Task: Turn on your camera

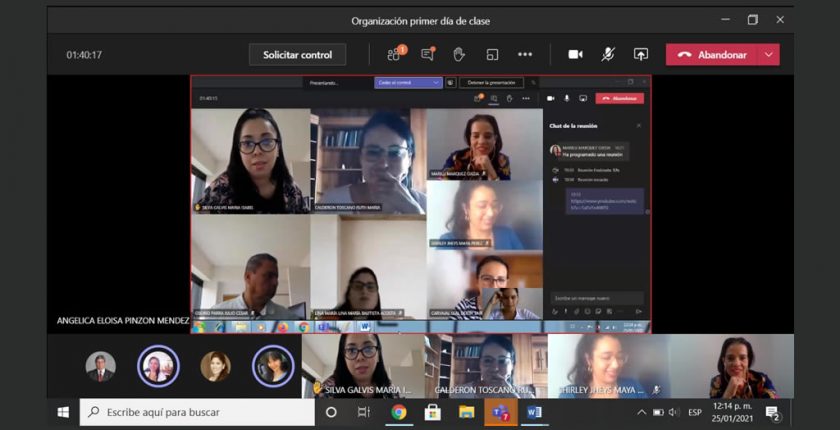Action: (575, 54)
